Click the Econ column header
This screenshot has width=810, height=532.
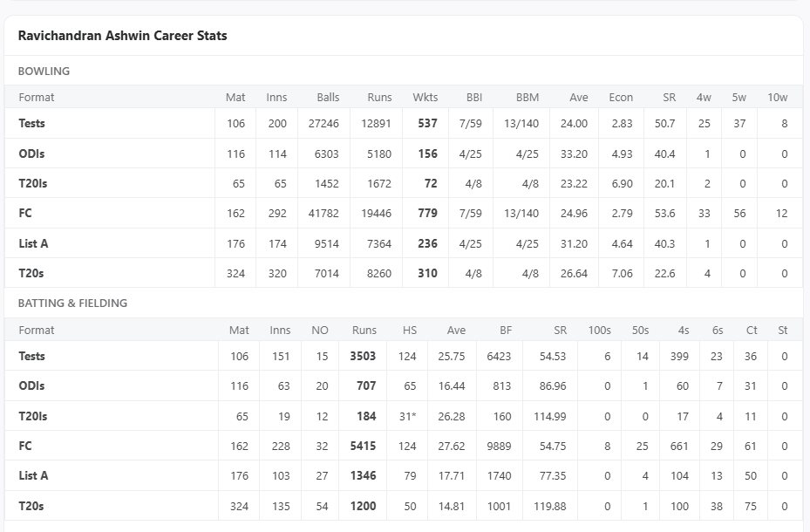click(x=621, y=97)
